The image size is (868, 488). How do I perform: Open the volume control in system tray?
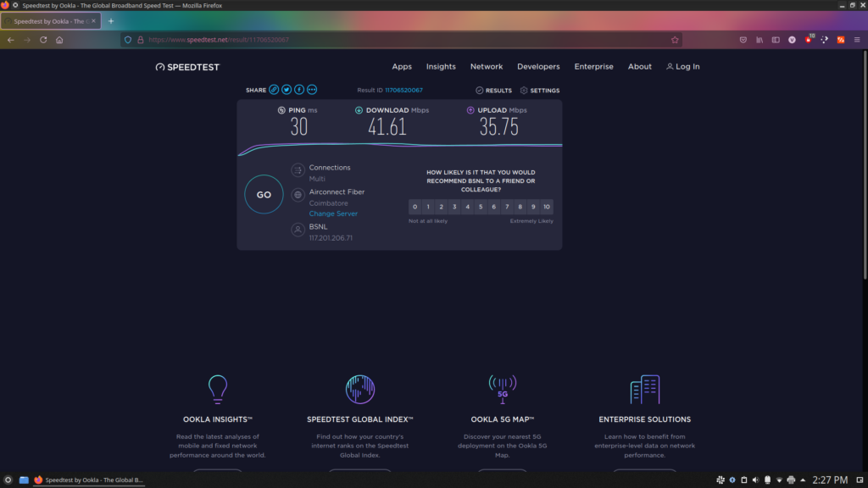tap(755, 480)
